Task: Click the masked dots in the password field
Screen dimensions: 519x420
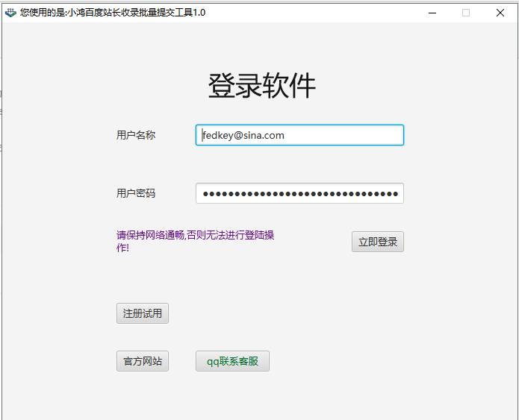Action: (299, 194)
